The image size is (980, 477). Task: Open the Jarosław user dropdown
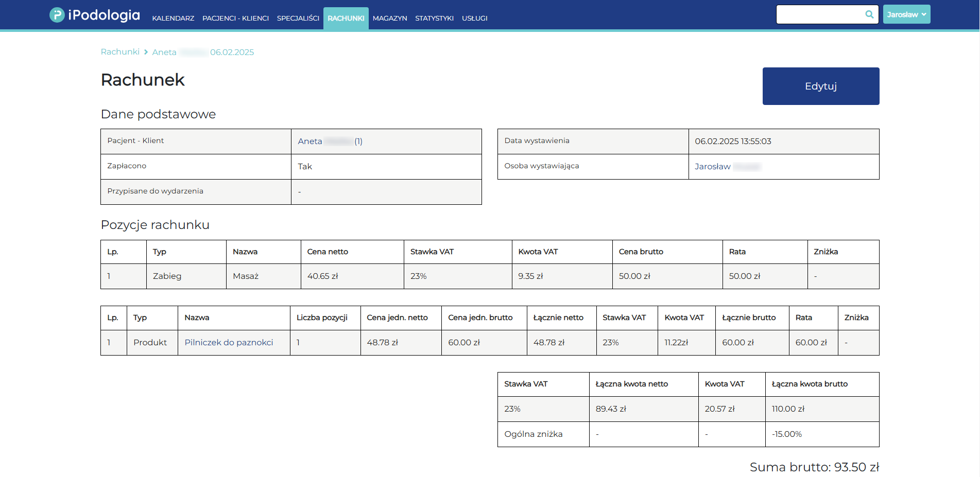906,14
